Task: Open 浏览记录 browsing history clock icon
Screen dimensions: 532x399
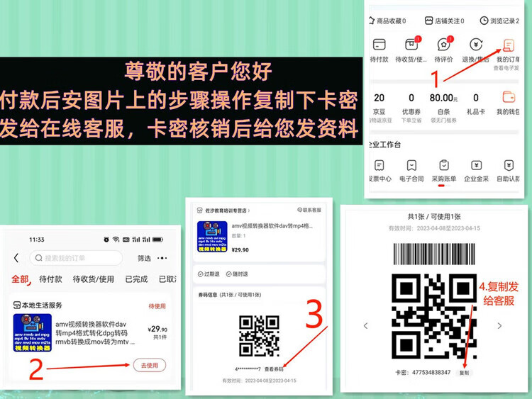Action: tap(484, 21)
